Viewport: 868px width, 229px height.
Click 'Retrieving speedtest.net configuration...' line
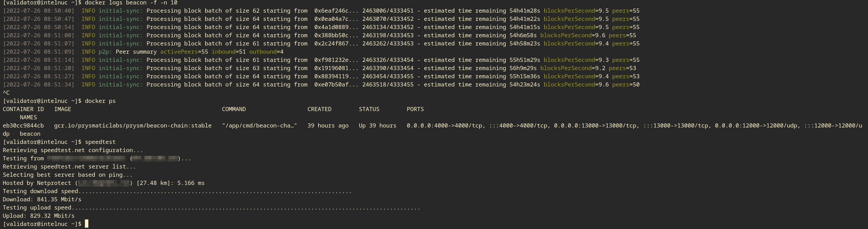(73, 150)
